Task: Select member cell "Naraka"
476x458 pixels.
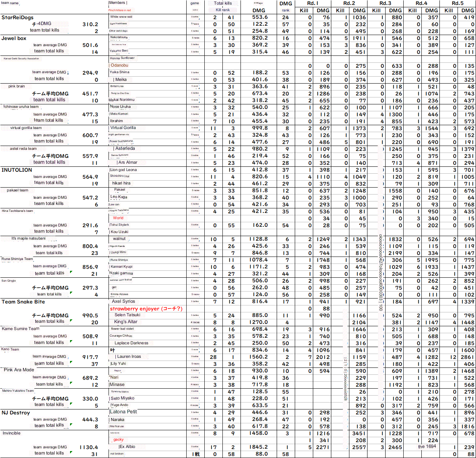Action: click(117, 420)
